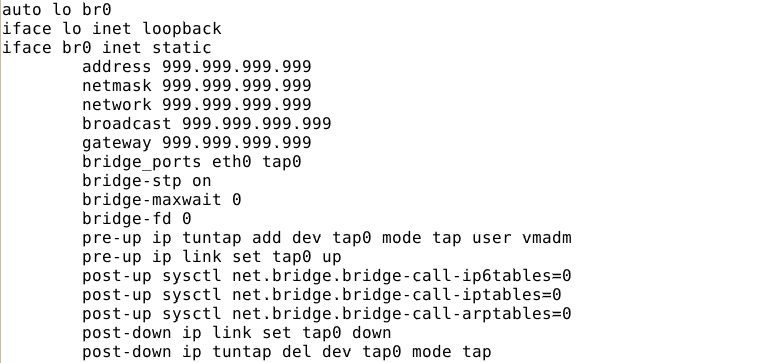This screenshot has height=363, width=783.
Task: Click 'bridge-call-arptables=0' text
Action: point(456,314)
